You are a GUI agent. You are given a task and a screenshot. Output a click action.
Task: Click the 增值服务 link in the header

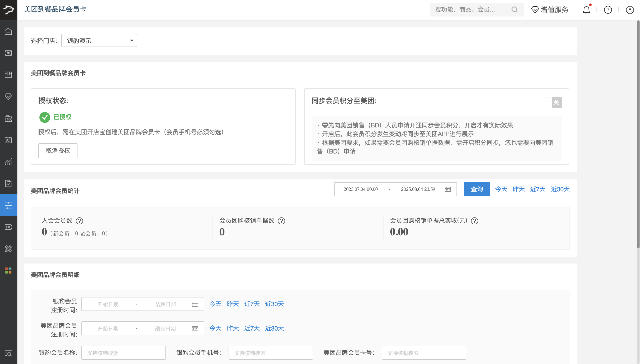click(550, 10)
